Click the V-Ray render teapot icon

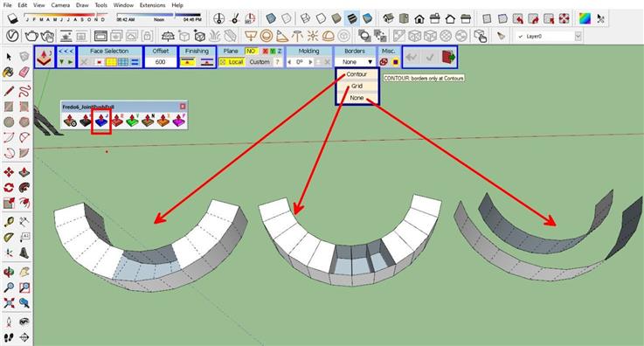click(x=31, y=36)
